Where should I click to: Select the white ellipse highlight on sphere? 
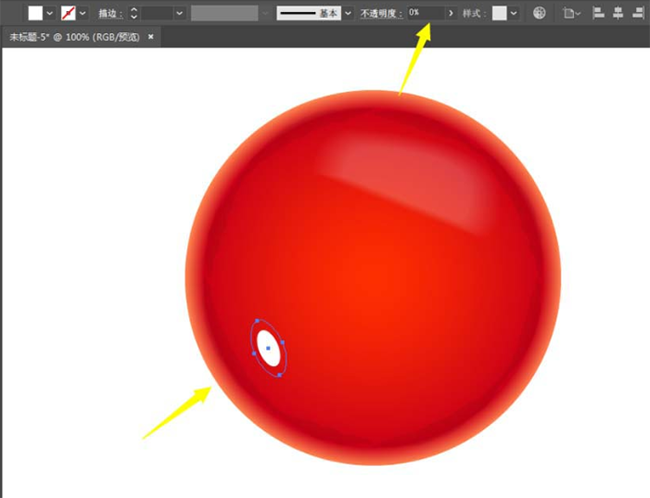pos(269,348)
